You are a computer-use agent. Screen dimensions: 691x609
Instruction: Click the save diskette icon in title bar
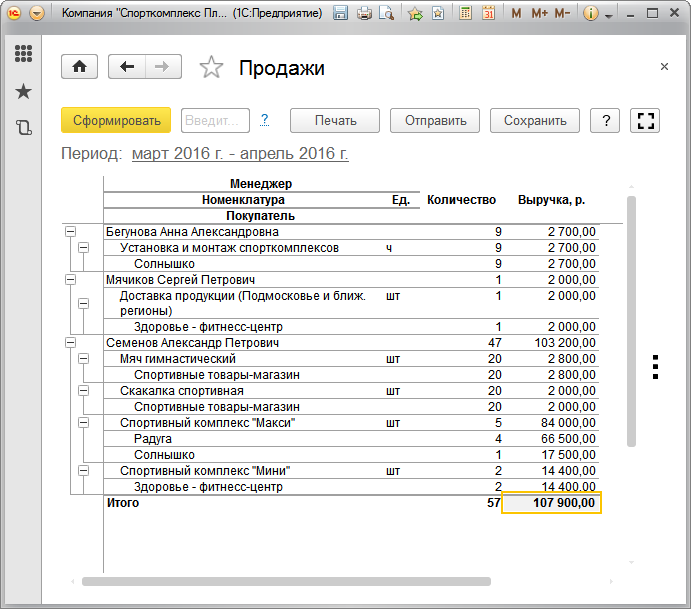pos(341,14)
